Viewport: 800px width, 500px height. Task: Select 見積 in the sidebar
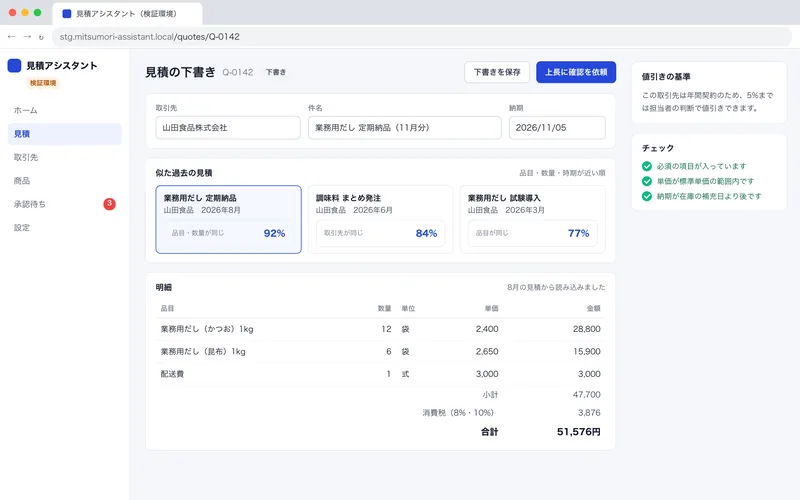[x=65, y=134]
